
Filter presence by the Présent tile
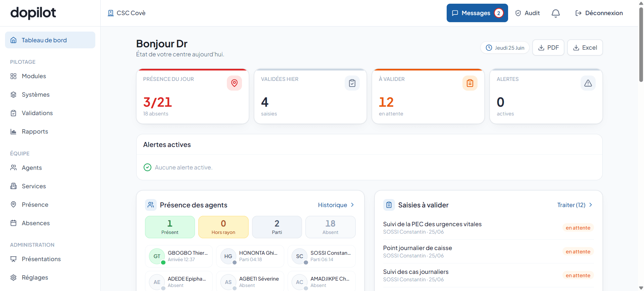170,227
